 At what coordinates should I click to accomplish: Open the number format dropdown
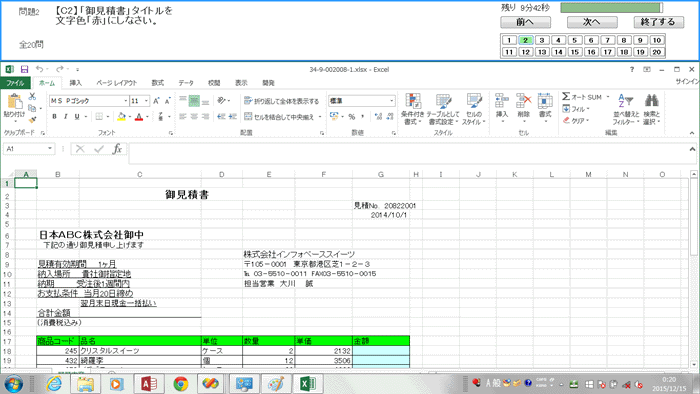[x=392, y=101]
